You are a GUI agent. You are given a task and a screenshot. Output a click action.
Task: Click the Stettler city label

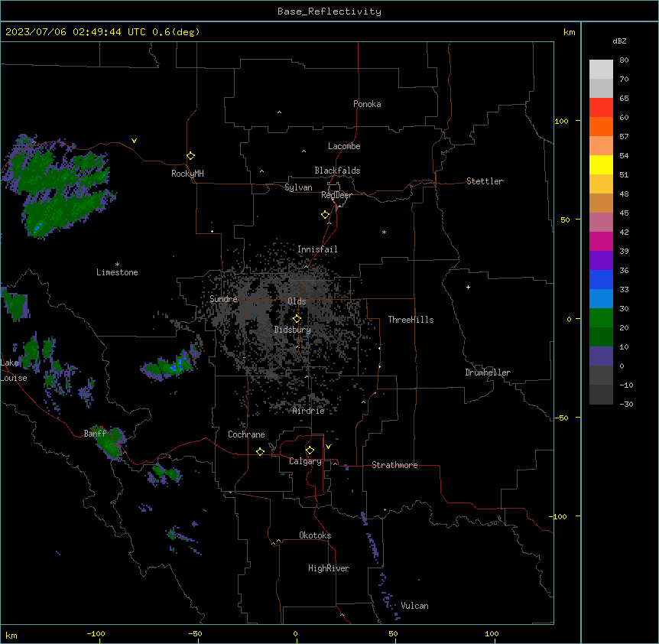pos(485,181)
